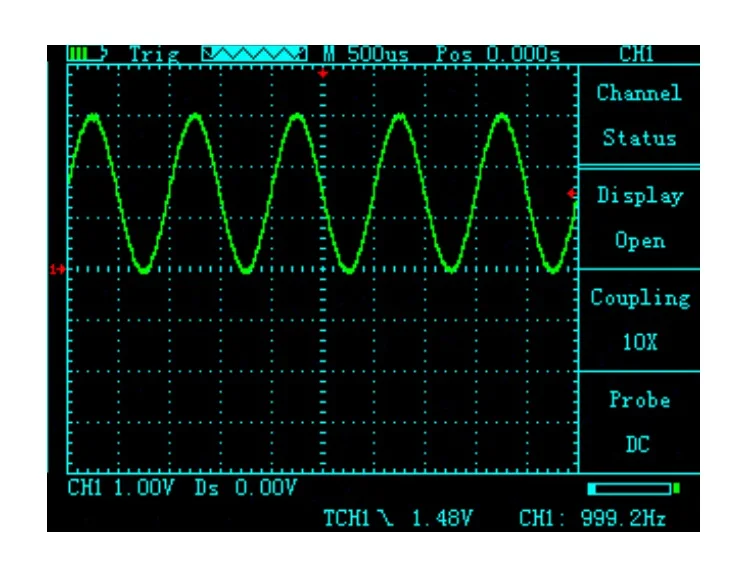Click the M 500us timebase readout

(x=366, y=54)
